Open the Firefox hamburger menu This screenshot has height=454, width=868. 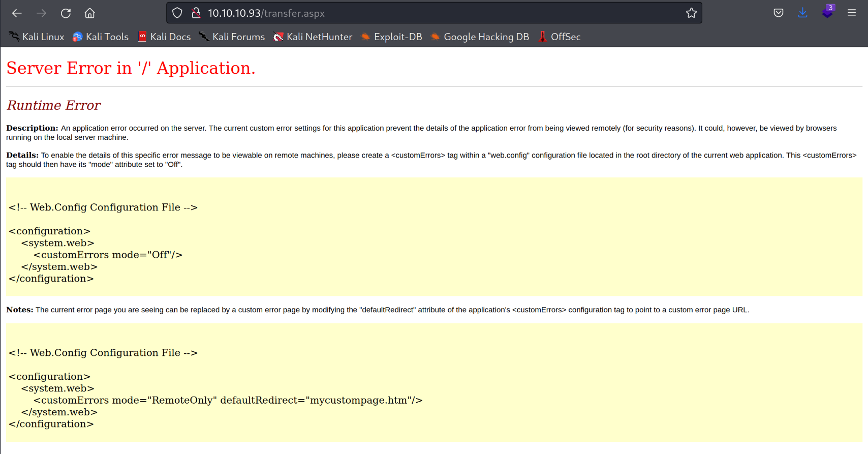pos(852,13)
